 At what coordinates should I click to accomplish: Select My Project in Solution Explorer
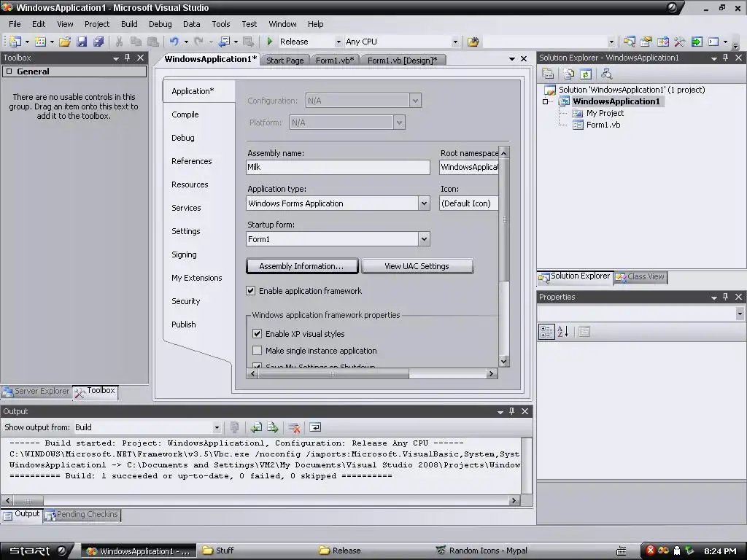point(605,113)
